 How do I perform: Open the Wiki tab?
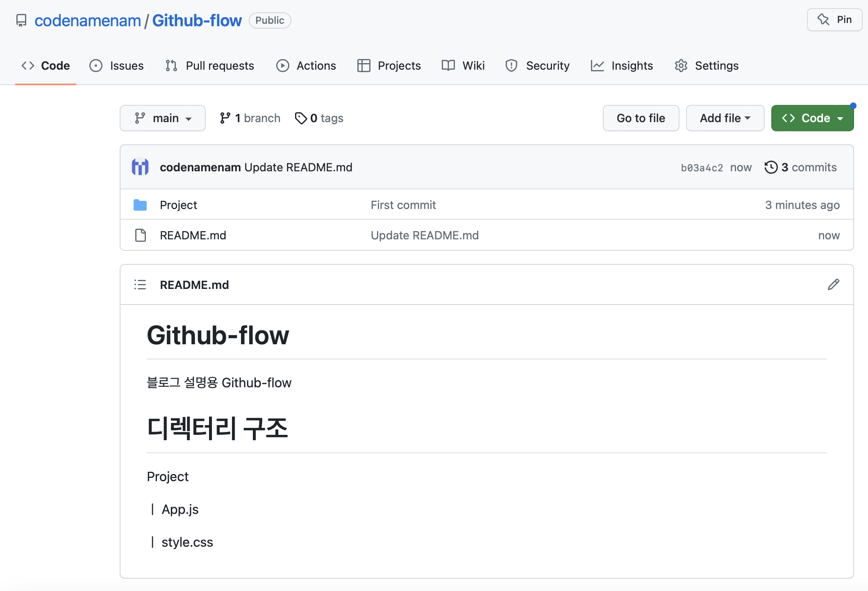click(463, 66)
